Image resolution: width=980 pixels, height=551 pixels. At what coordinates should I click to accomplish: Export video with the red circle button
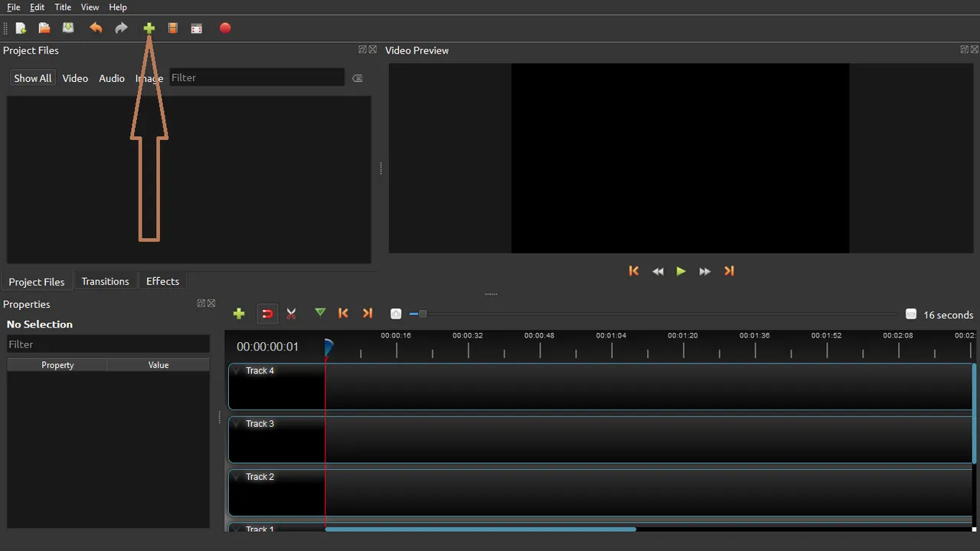point(225,28)
